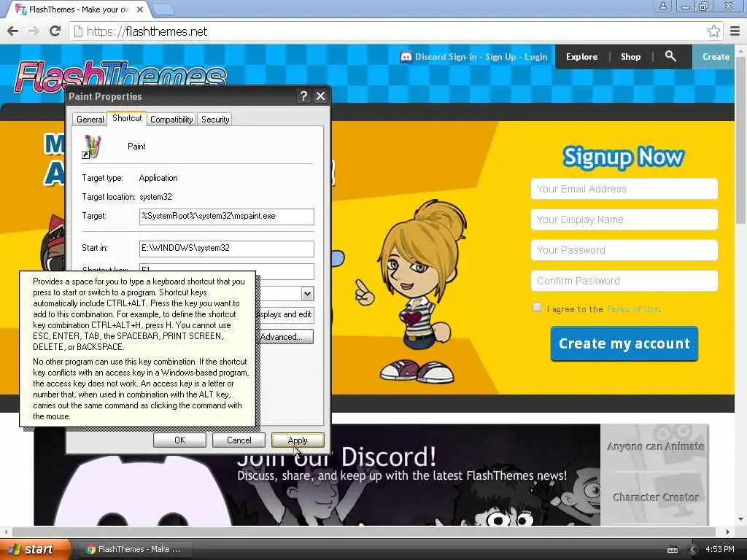The width and height of the screenshot is (747, 560).
Task: Open the Run dropdown in Paint Properties
Action: pos(307,293)
